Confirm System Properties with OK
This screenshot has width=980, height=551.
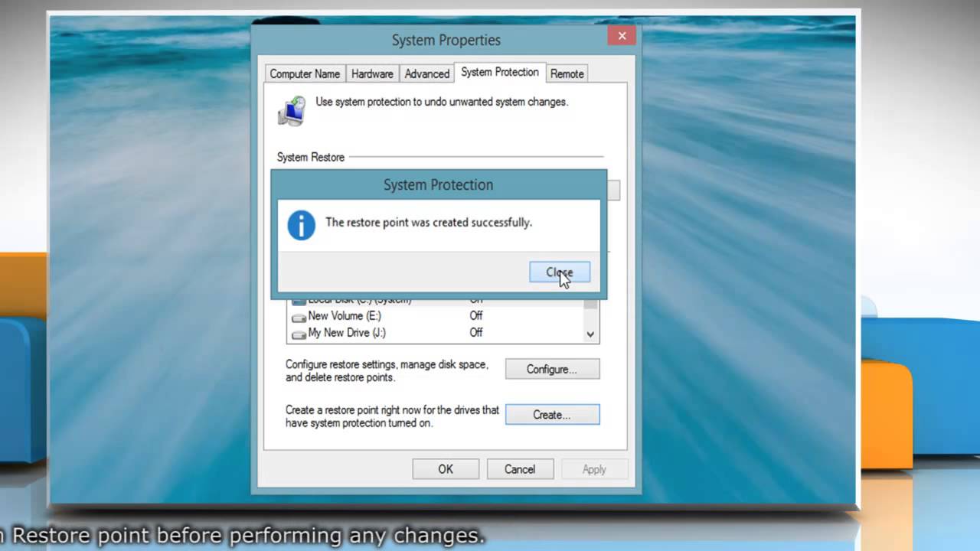tap(446, 469)
